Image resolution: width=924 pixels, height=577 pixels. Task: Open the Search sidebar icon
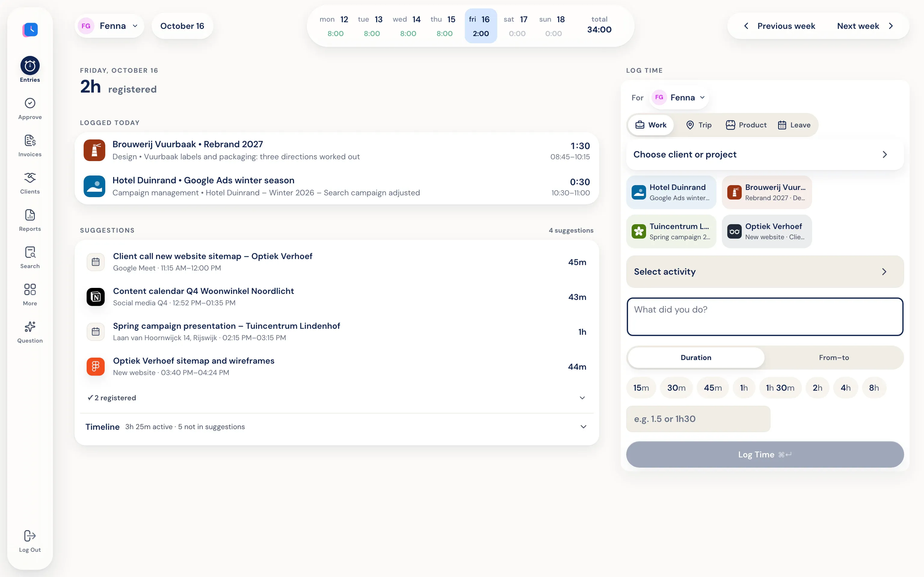(x=30, y=252)
